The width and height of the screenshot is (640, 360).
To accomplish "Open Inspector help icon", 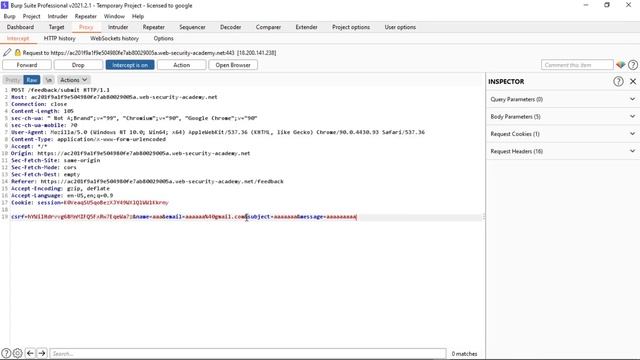I will [618, 81].
